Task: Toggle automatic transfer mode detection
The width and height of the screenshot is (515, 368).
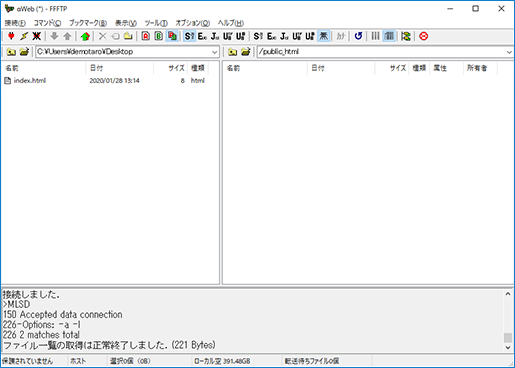Action: coord(172,36)
